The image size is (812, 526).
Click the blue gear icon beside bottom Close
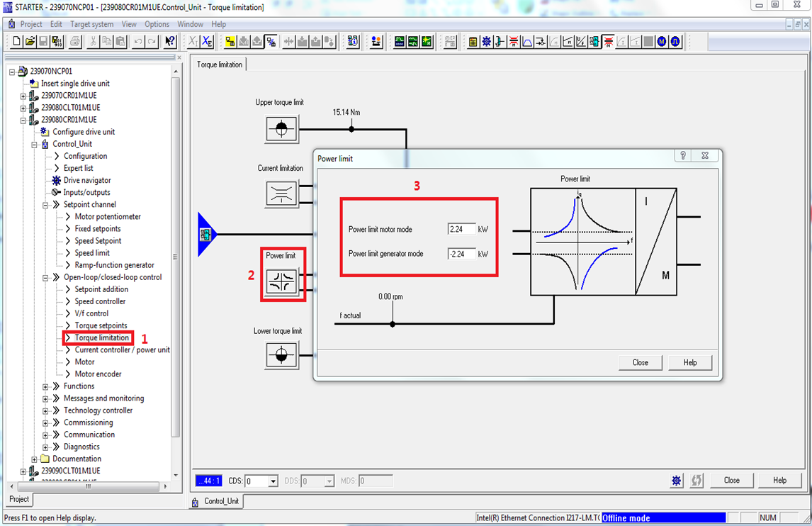677,481
